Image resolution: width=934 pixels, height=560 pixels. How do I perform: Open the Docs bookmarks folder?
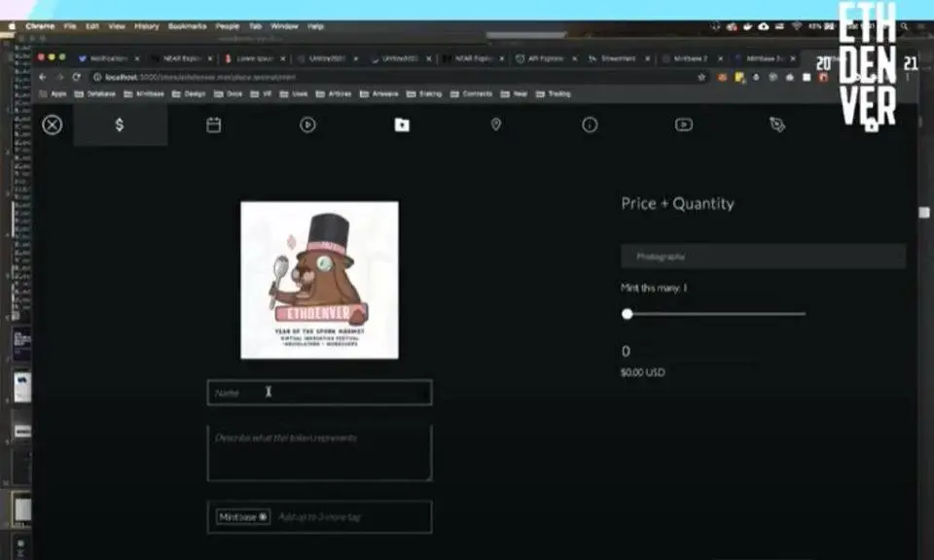tap(228, 94)
